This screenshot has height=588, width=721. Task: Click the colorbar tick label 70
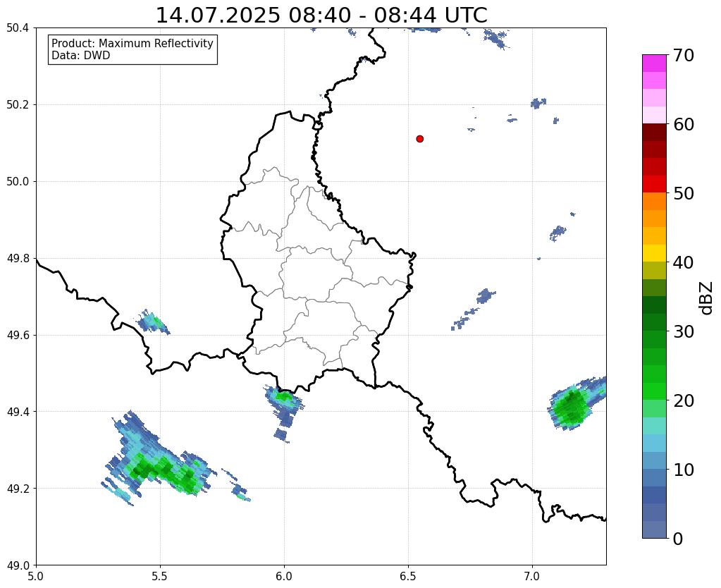pos(684,55)
